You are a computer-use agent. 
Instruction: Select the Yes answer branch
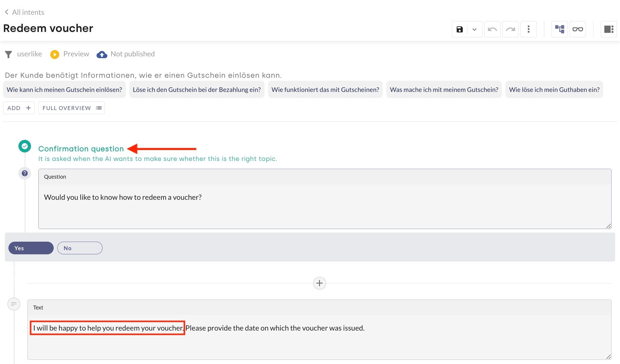pos(31,248)
